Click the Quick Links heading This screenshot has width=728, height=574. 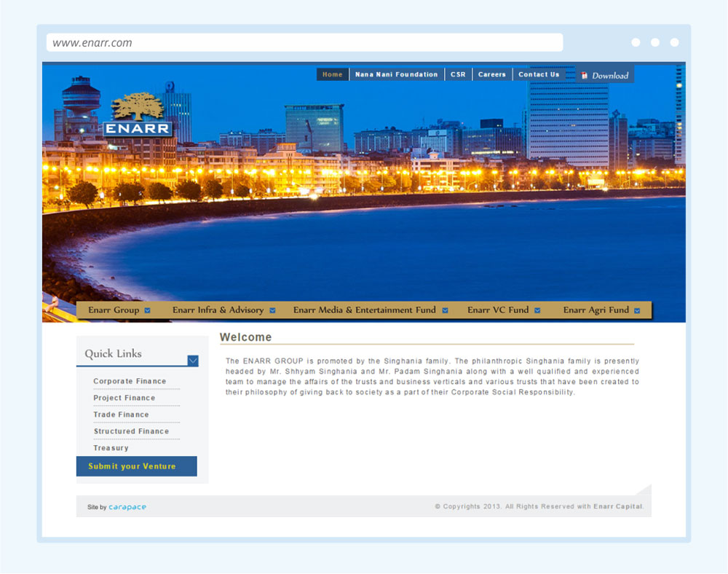114,354
